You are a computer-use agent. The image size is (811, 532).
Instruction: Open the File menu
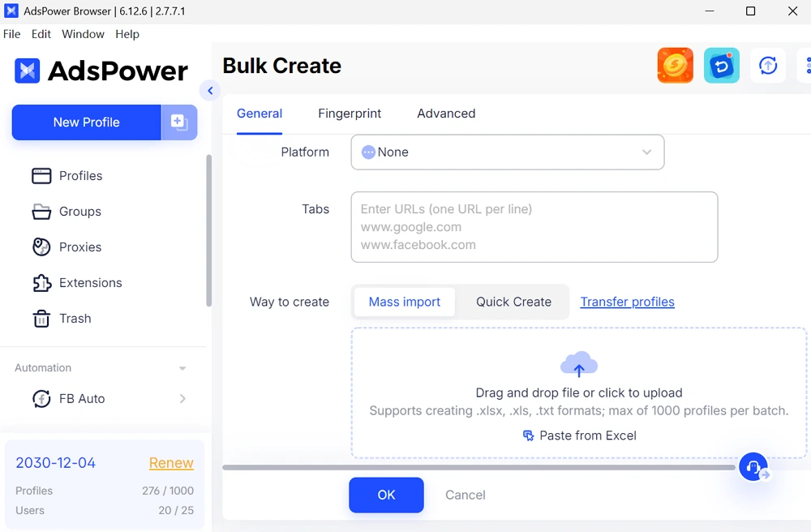(12, 34)
